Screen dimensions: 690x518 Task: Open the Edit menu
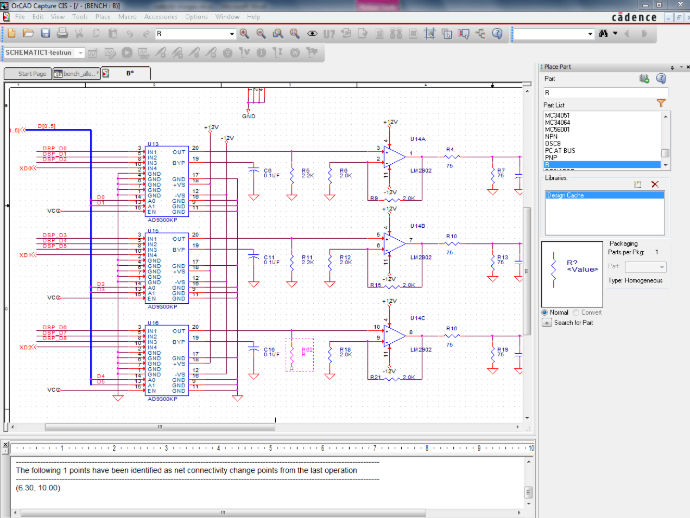click(38, 17)
